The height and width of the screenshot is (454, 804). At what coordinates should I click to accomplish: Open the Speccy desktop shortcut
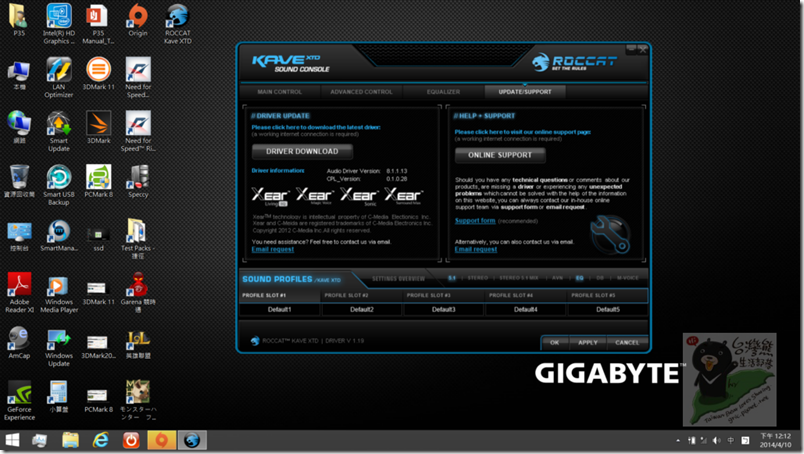click(x=138, y=182)
